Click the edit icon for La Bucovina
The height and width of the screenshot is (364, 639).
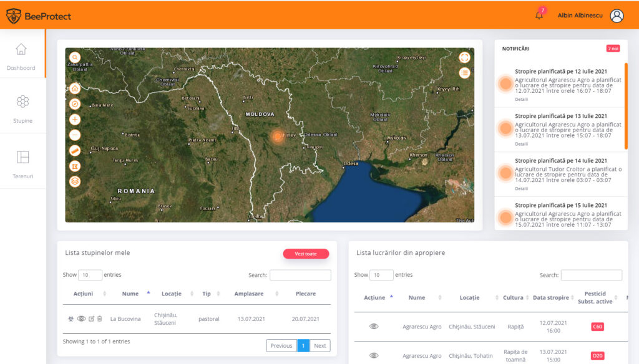(91, 318)
